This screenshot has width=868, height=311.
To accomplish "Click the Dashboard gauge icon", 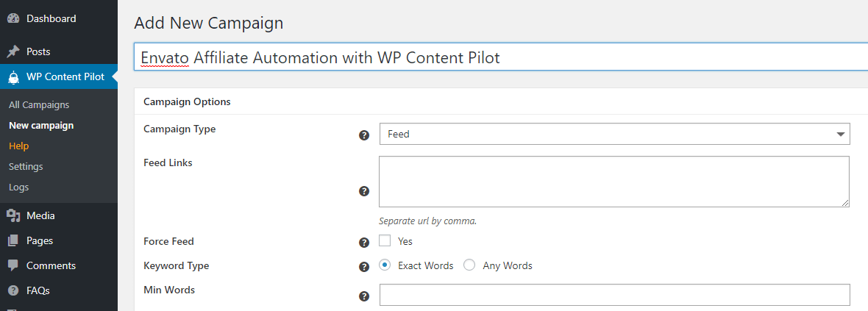I will coord(13,18).
